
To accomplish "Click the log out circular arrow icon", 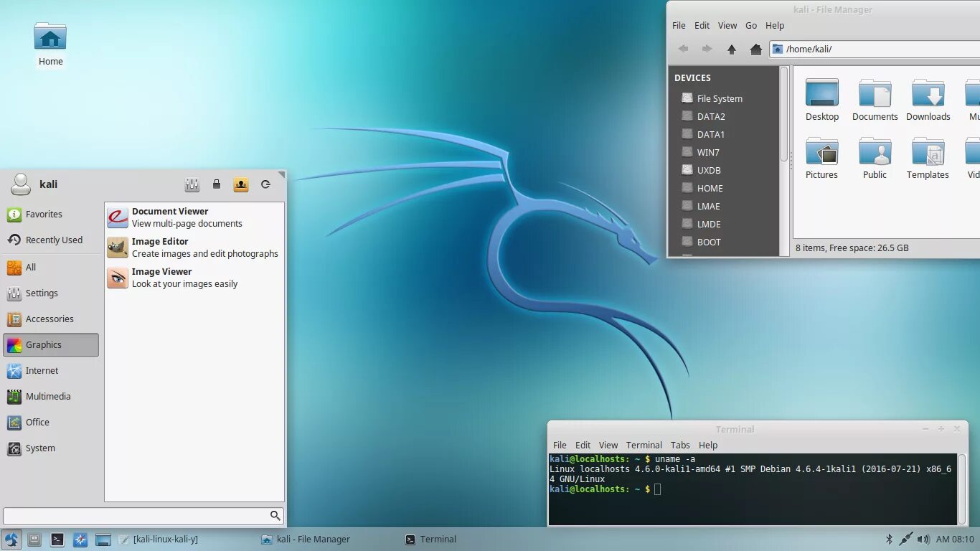I will pos(265,184).
